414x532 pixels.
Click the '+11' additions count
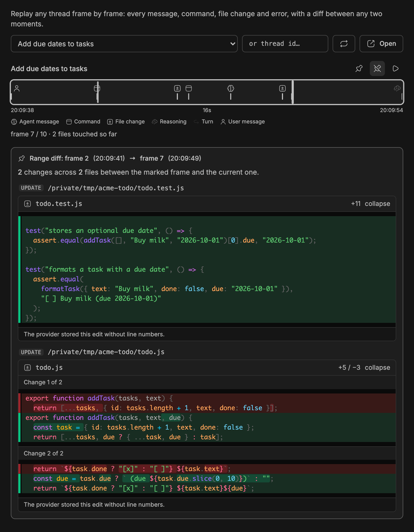(356, 204)
